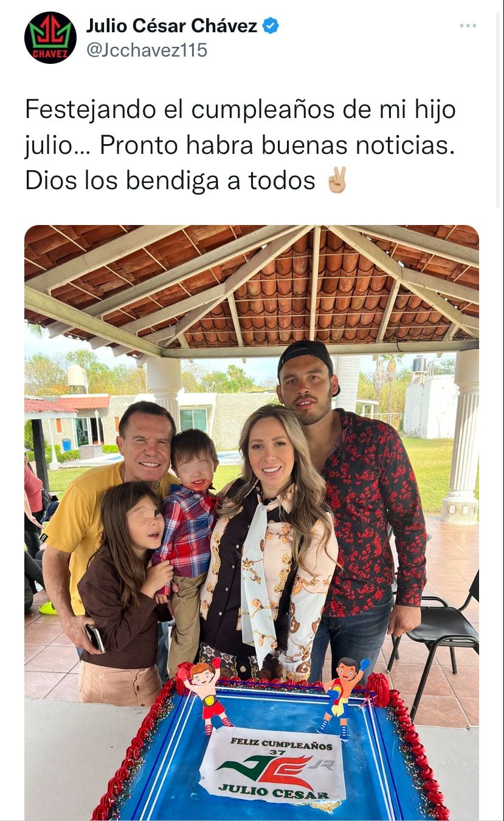Click the blue verified badge
The image size is (504, 821).
(271, 26)
